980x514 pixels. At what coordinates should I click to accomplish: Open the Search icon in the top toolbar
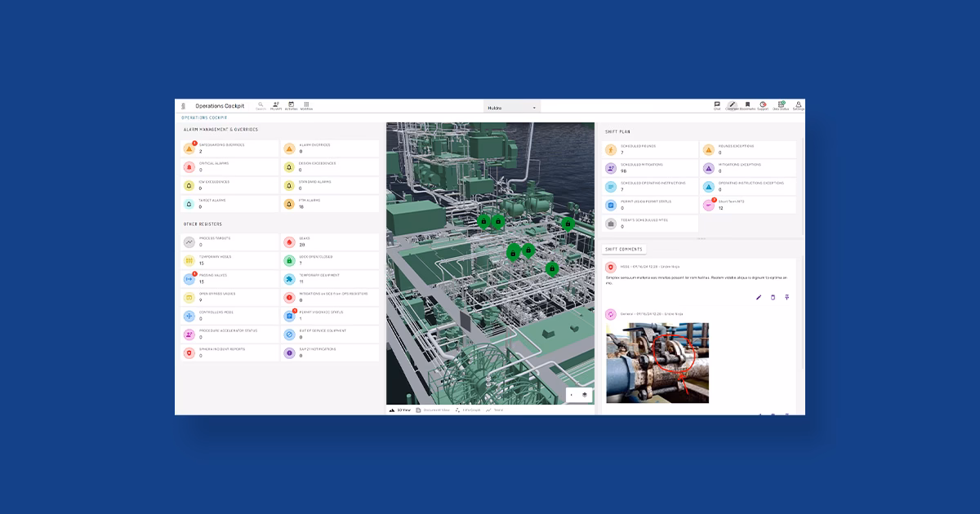[260, 104]
